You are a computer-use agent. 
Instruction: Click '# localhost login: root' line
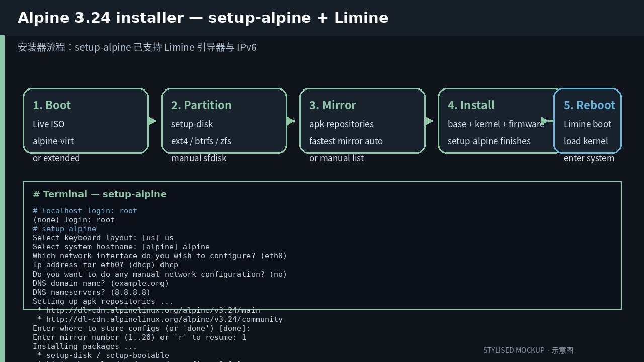coord(85,211)
